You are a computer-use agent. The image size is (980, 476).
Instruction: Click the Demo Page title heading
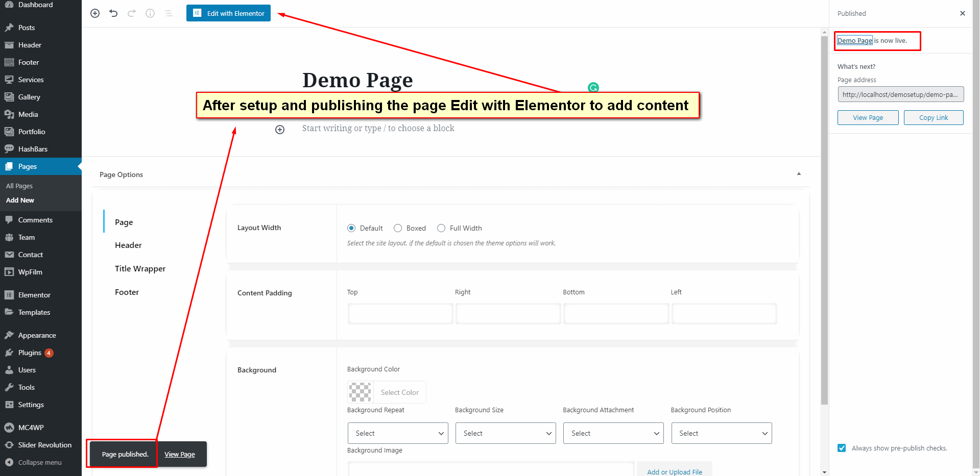coord(357,80)
